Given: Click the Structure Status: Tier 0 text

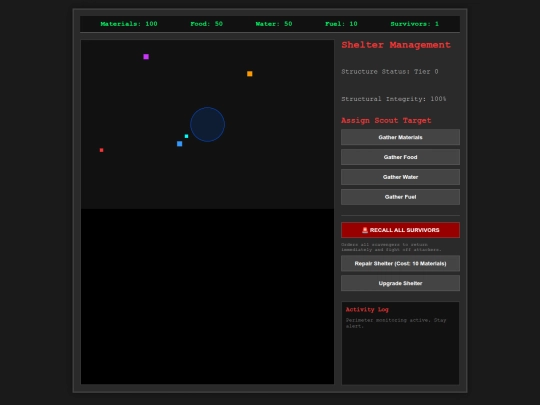Looking at the screenshot, I should pyautogui.click(x=390, y=72).
